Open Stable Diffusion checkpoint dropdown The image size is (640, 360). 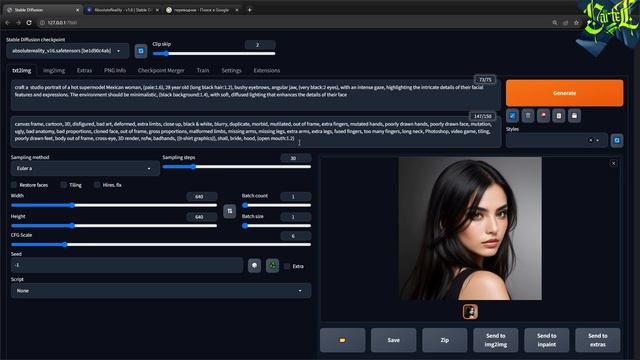pos(67,51)
